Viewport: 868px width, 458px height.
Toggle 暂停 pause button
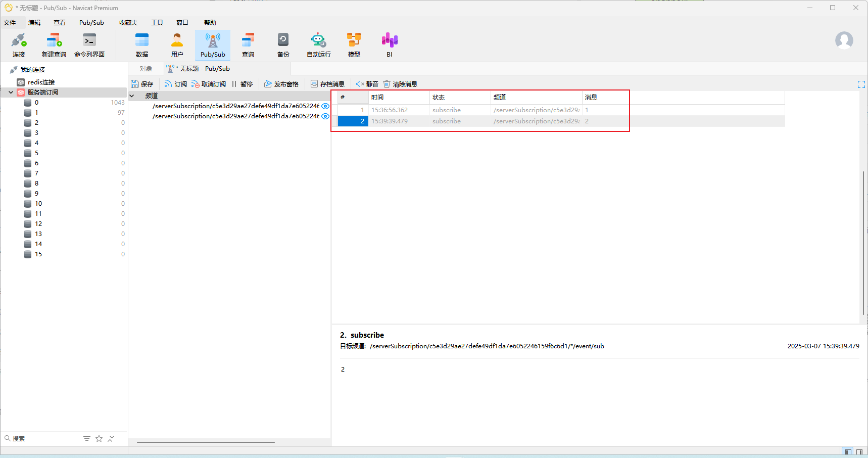[243, 84]
